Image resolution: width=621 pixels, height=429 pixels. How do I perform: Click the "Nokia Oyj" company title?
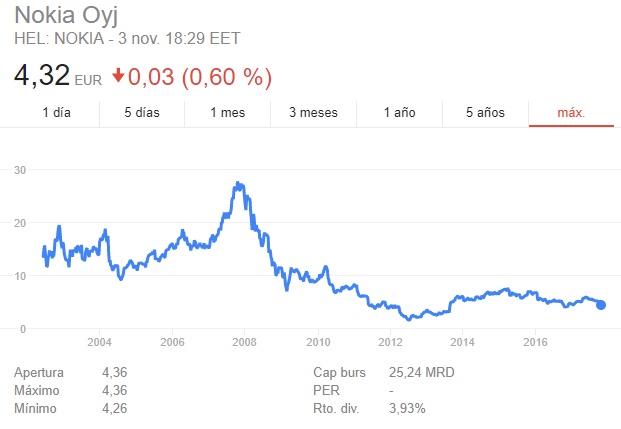[77, 17]
